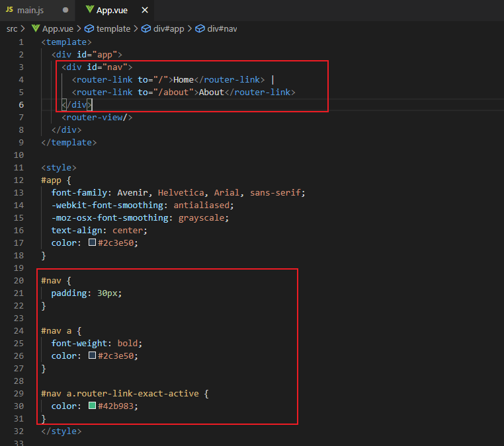Click the JS file icon on main.js tab
Image resolution: width=504 pixels, height=446 pixels.
coord(9,10)
